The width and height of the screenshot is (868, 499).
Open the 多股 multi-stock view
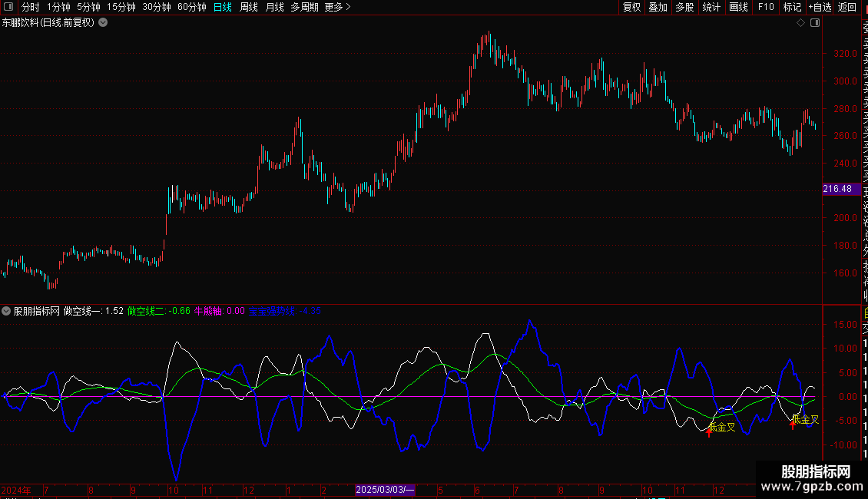[x=684, y=7]
